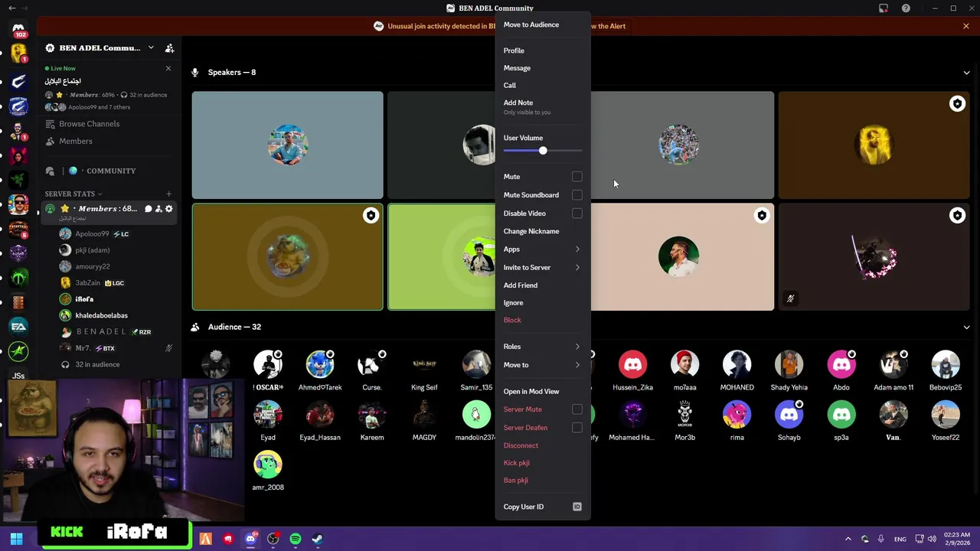980x551 pixels.
Task: Select sp3a's avatar in the audience
Action: 841,415
